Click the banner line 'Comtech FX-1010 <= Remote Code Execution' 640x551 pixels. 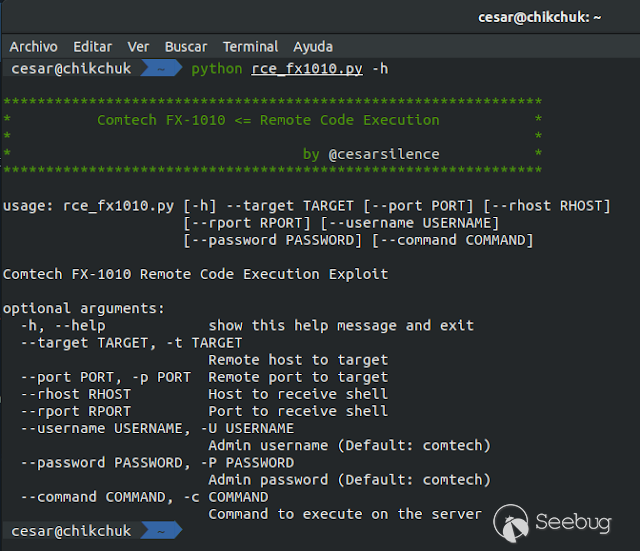(x=268, y=120)
